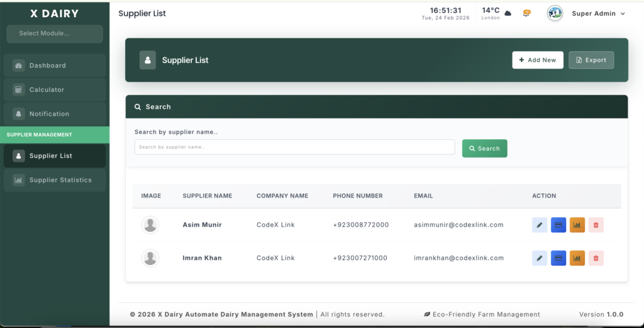Open the notification bell in the top bar

(x=526, y=13)
